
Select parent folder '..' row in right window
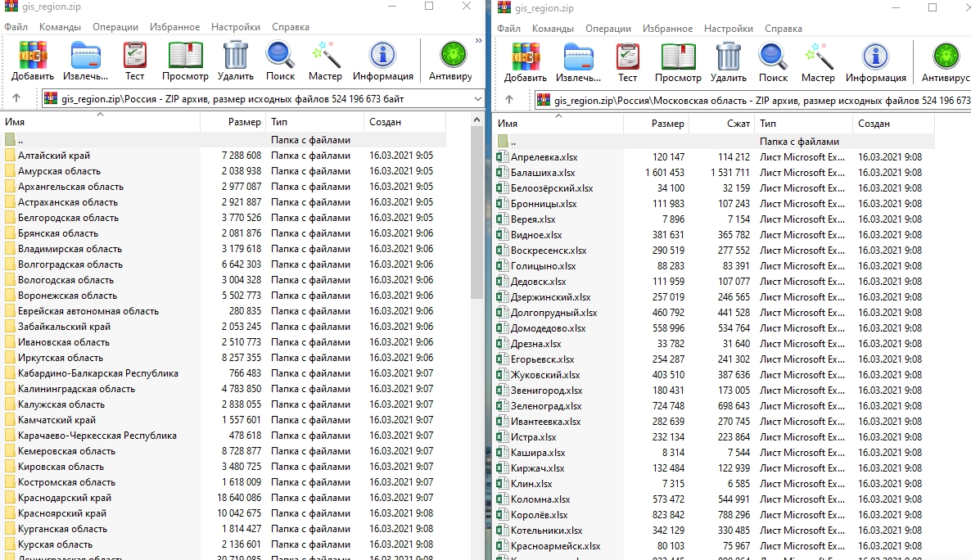[715, 142]
